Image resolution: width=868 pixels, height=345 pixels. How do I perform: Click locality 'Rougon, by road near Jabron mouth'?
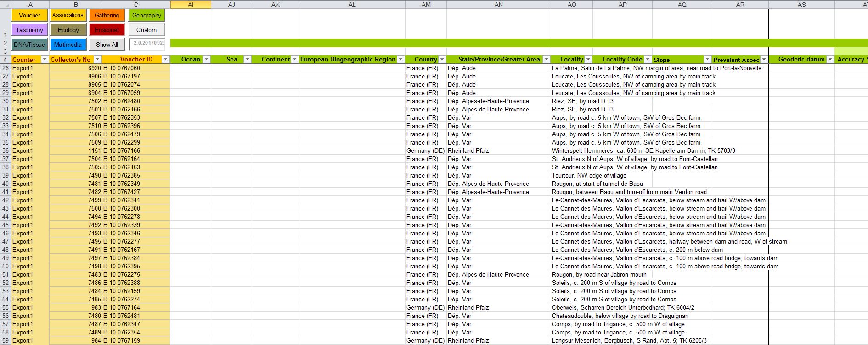[x=599, y=274]
